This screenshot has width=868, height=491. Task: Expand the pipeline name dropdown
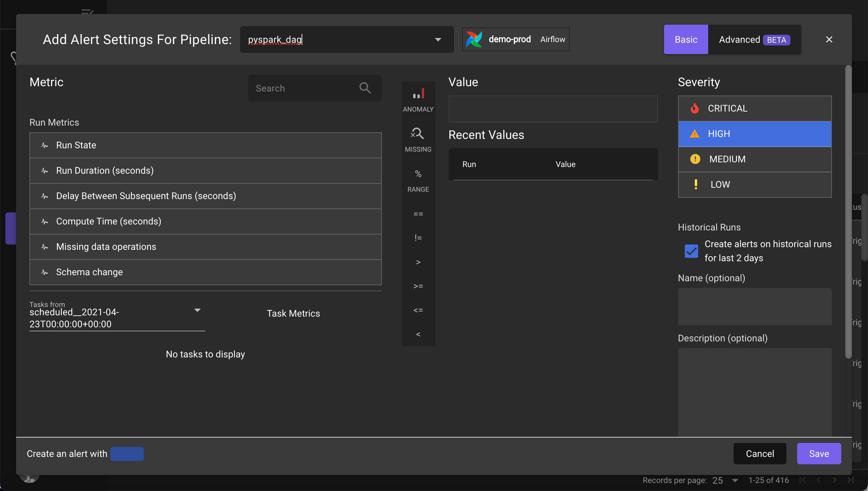pos(438,40)
